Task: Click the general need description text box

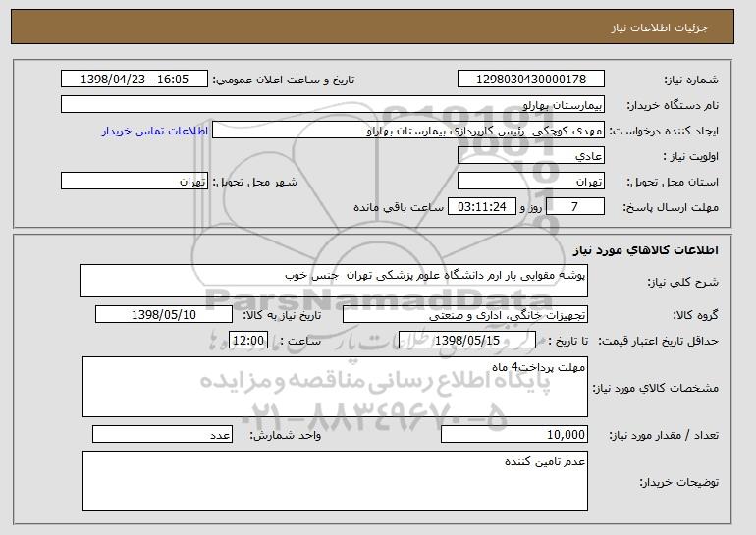Action: click(334, 281)
